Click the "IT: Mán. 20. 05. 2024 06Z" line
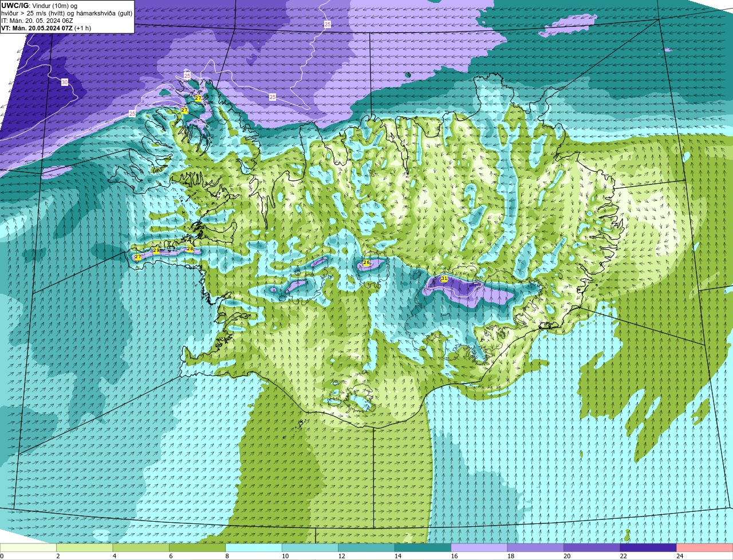Image resolution: width=733 pixels, height=560 pixels. [37, 21]
